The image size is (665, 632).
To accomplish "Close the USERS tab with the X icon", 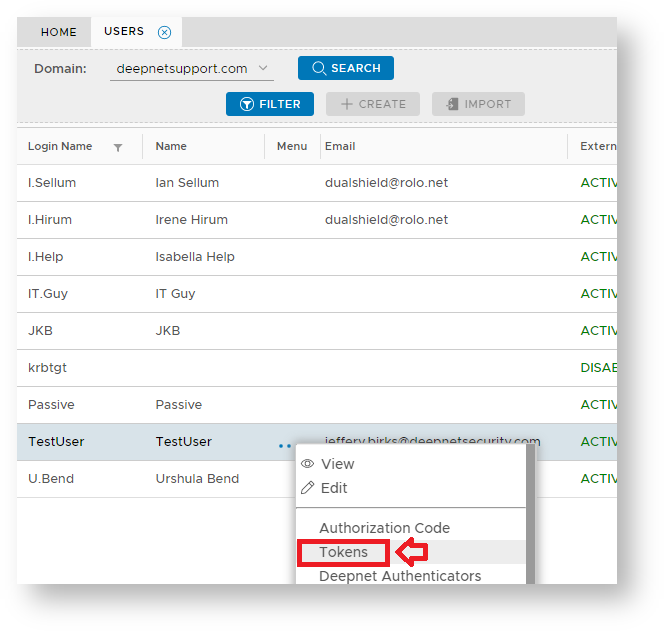I will pyautogui.click(x=164, y=32).
